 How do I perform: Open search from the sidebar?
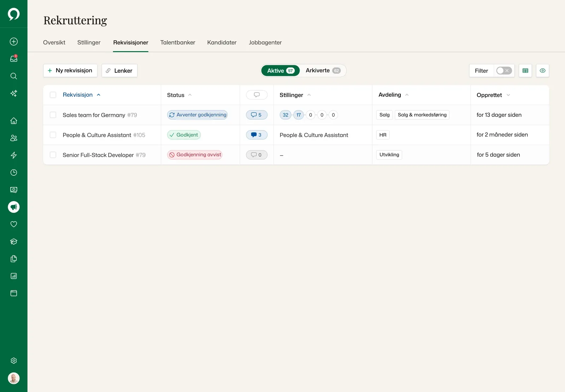pyautogui.click(x=14, y=76)
